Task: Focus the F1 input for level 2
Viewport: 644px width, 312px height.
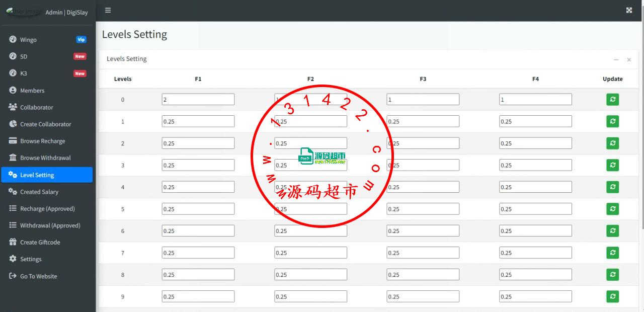Action: 198,143
